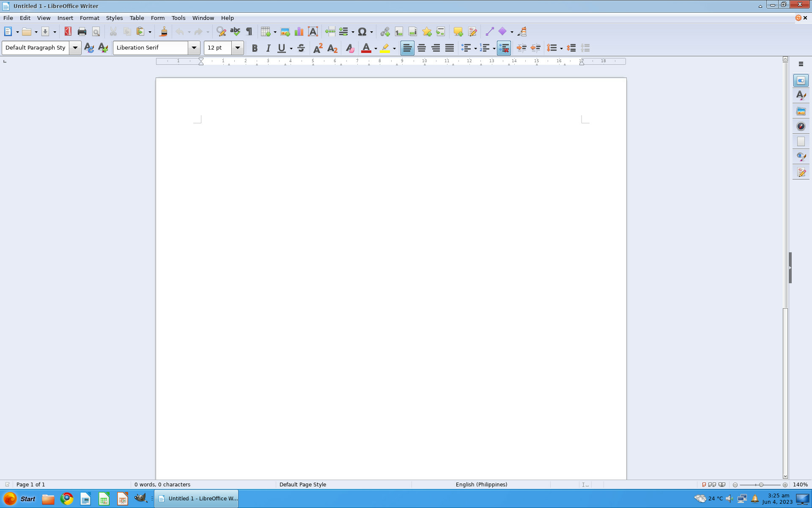Open the font size dropdown

pos(238,48)
